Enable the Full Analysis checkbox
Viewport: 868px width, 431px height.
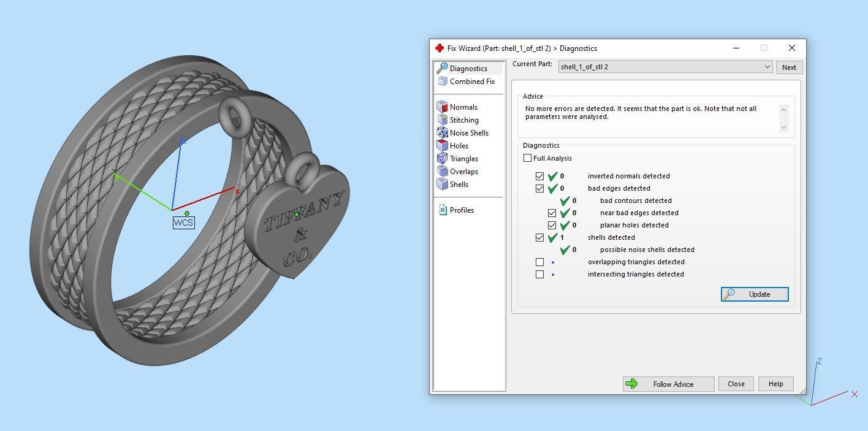pos(527,158)
